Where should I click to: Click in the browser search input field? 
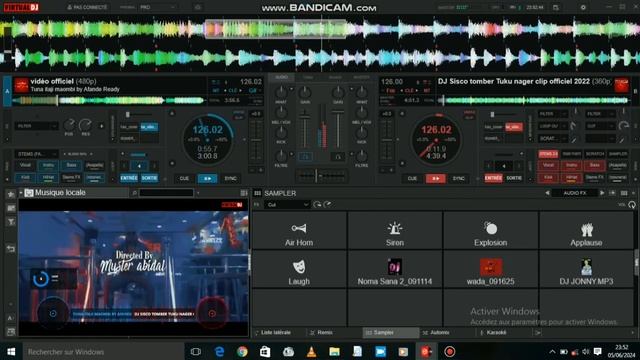point(166,193)
